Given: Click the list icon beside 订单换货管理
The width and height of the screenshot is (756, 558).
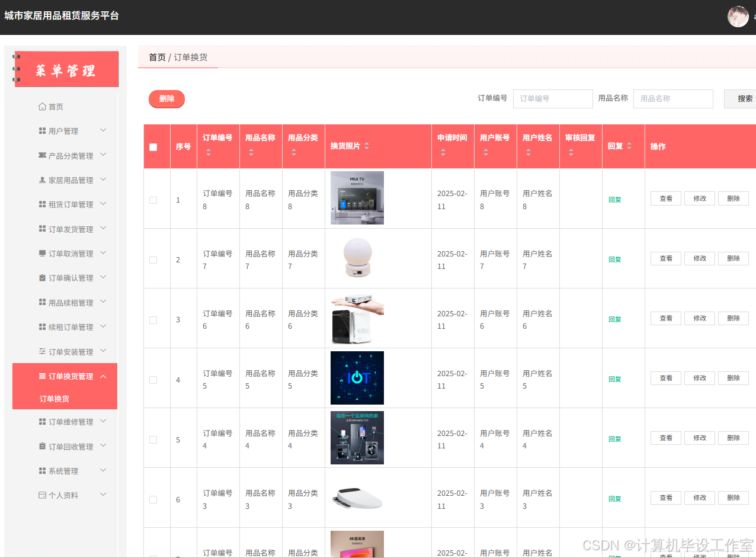Looking at the screenshot, I should point(42,376).
